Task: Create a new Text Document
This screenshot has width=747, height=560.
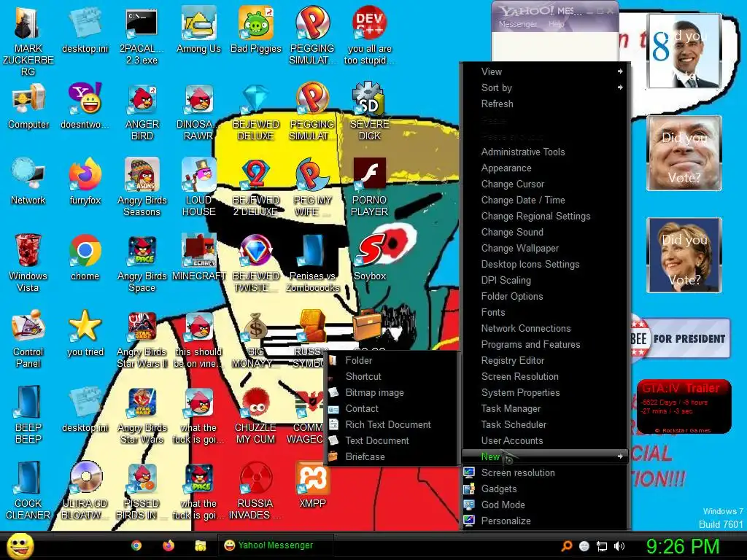Action: (392, 440)
